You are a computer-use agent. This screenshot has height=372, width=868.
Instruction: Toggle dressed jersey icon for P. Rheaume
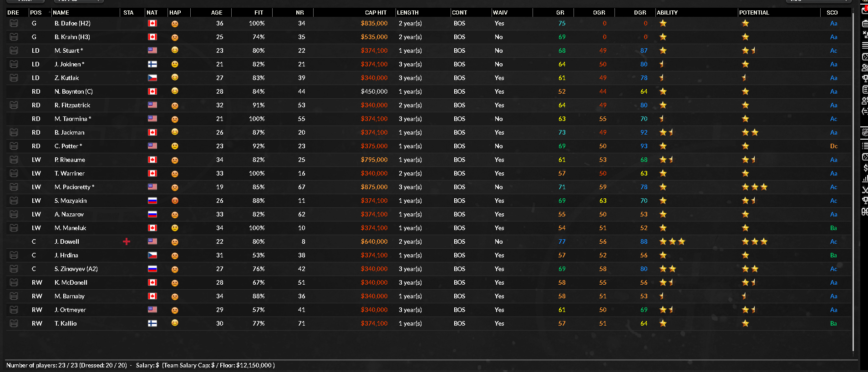pos(14,160)
